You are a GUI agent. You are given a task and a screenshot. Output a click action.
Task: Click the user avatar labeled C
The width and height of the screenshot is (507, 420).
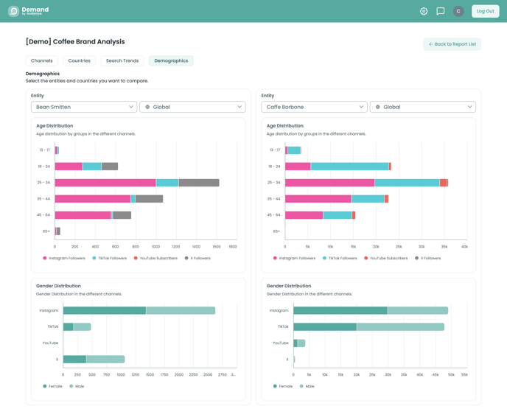pyautogui.click(x=458, y=11)
